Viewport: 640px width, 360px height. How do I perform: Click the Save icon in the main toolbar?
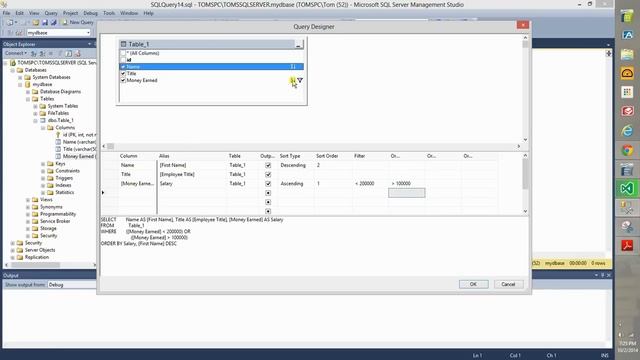44,22
